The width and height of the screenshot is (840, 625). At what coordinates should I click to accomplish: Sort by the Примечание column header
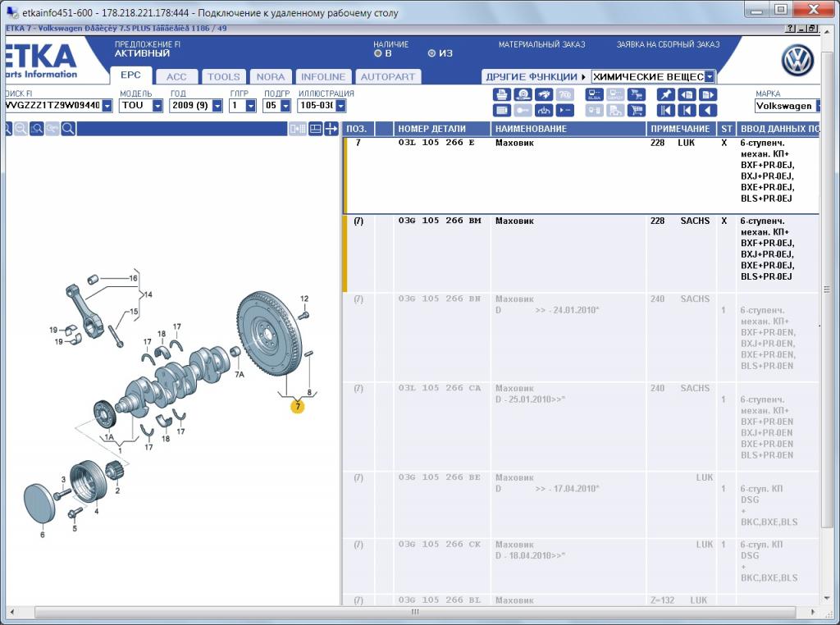tap(682, 129)
